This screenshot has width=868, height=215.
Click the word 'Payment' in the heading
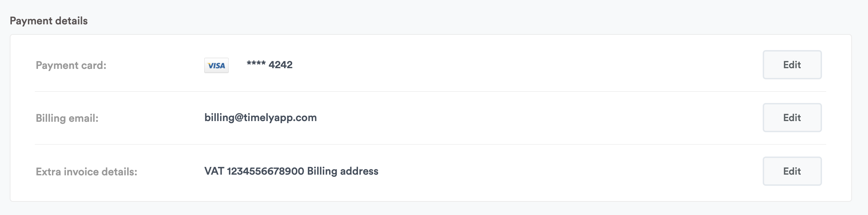[31, 21]
